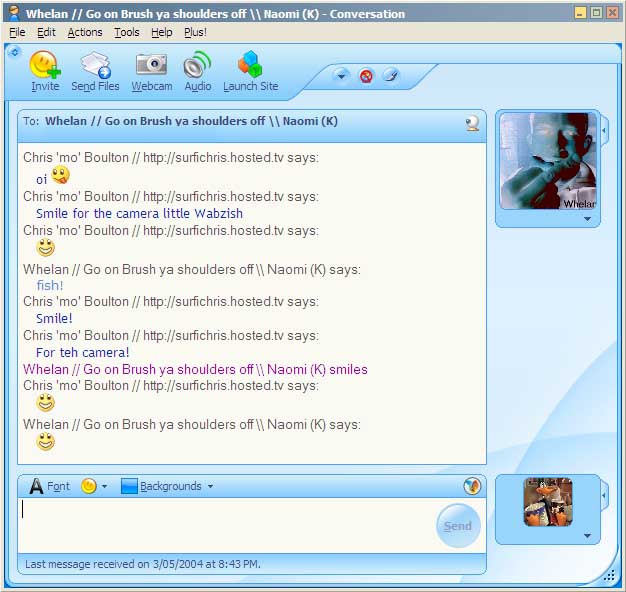
Task: Click the window resize grip in the corner
Action: (x=609, y=575)
